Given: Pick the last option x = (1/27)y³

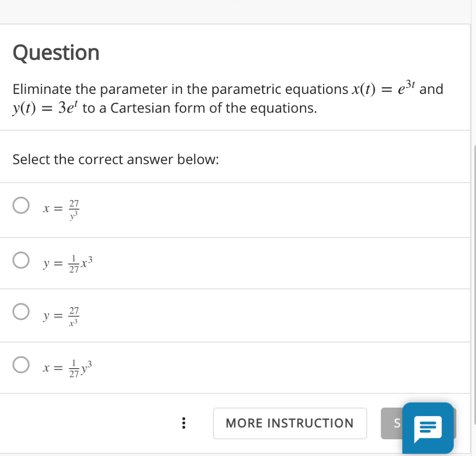Looking at the screenshot, I should (21, 364).
